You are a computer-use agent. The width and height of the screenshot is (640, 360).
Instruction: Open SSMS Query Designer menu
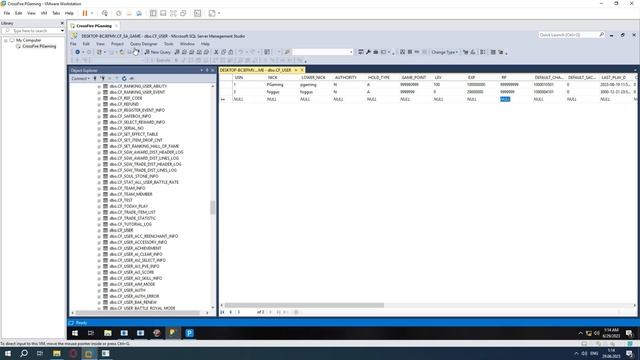click(x=144, y=44)
